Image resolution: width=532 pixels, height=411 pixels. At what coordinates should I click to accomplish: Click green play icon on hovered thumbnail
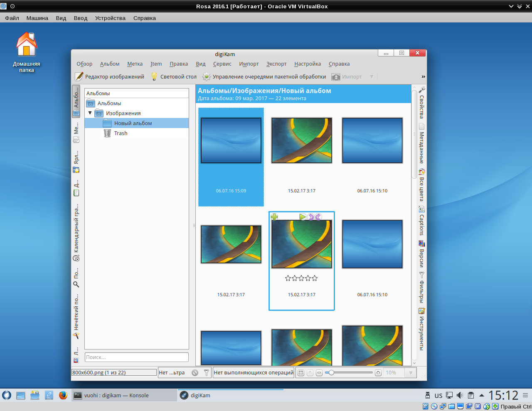303,217
